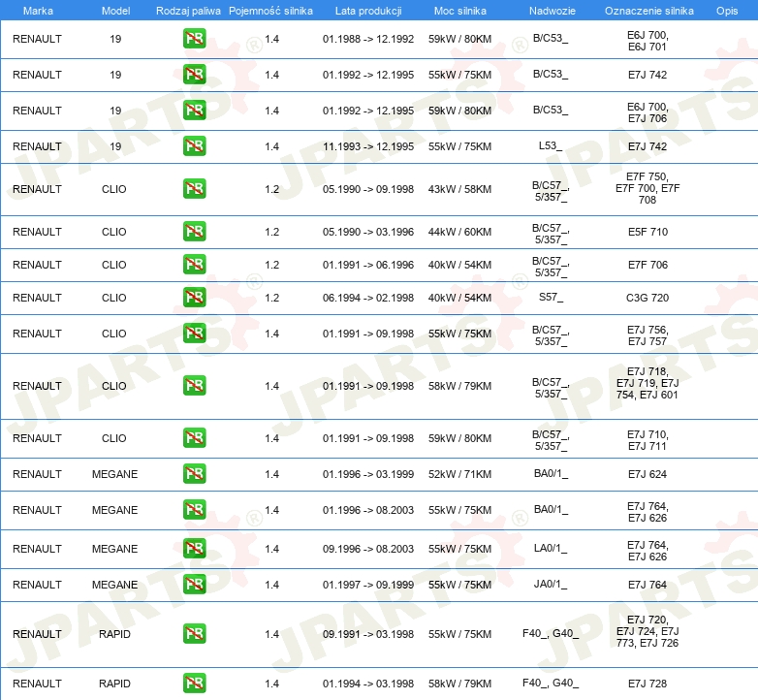758x700 pixels.
Task: Click the fuel icon in the Clio E5F 710 row
Action: 194,231
